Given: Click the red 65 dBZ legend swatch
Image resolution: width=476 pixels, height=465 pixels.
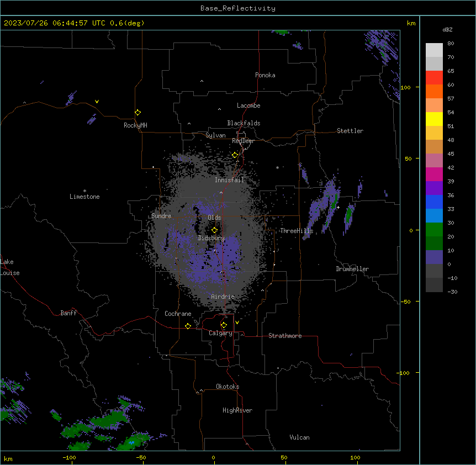Looking at the screenshot, I should click(434, 78).
